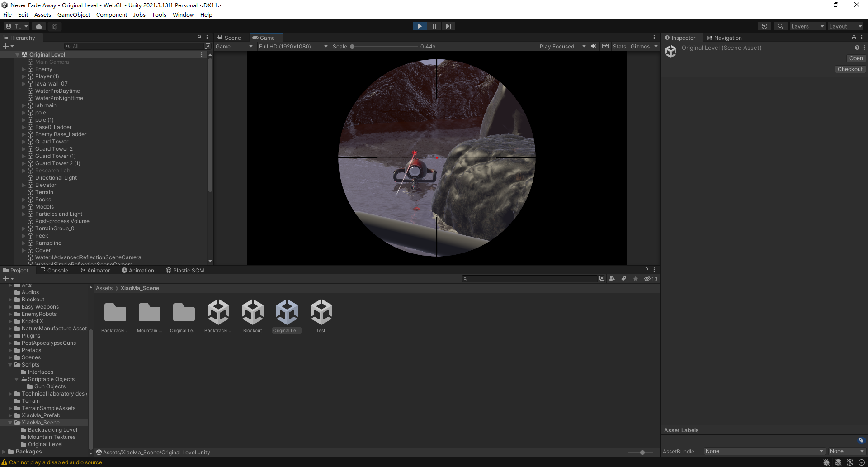Select the Blockout scene asset thumbnail
The width and height of the screenshot is (868, 467).
click(252, 312)
